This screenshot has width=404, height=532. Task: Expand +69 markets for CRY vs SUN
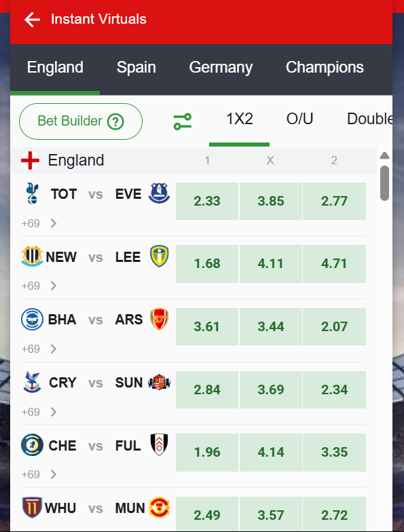point(39,412)
